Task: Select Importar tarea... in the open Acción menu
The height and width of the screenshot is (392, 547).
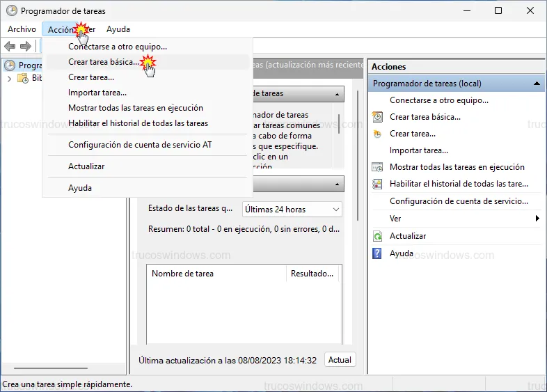Action: tap(97, 93)
